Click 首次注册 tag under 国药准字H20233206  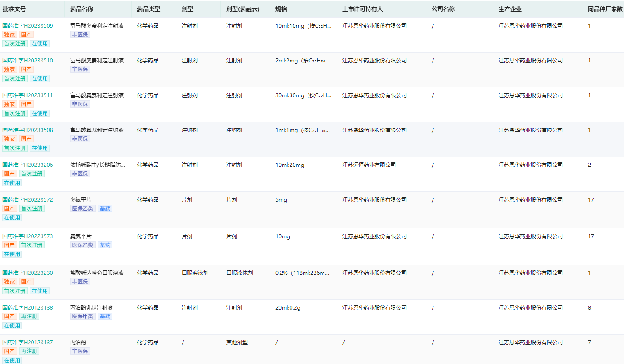pos(32,174)
